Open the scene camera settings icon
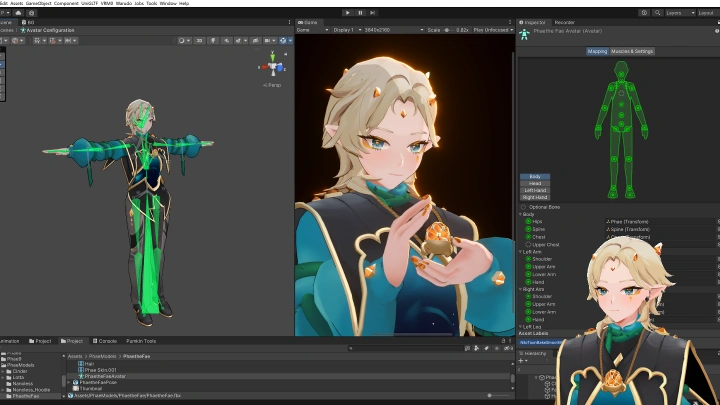 (268, 40)
